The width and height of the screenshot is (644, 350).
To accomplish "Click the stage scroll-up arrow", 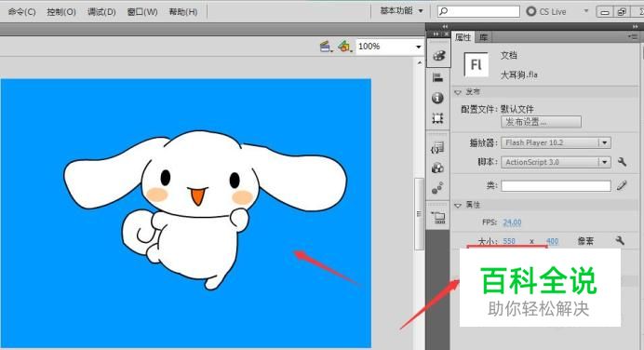I will pyautogui.click(x=420, y=63).
